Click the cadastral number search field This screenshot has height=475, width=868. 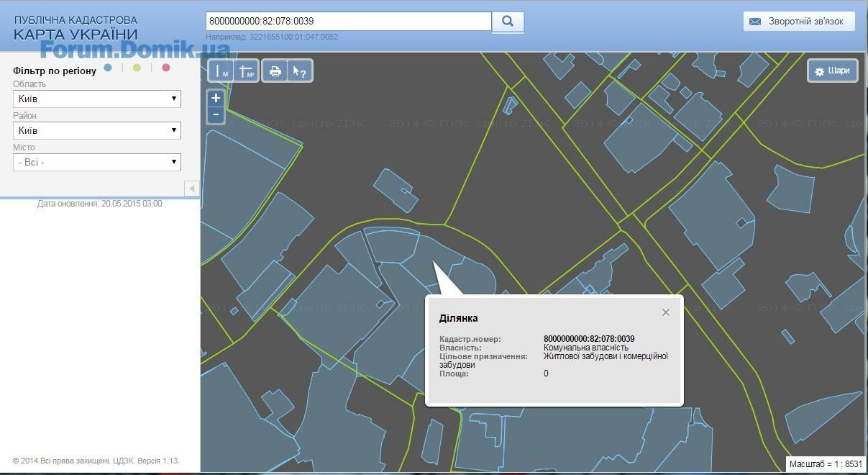point(348,22)
